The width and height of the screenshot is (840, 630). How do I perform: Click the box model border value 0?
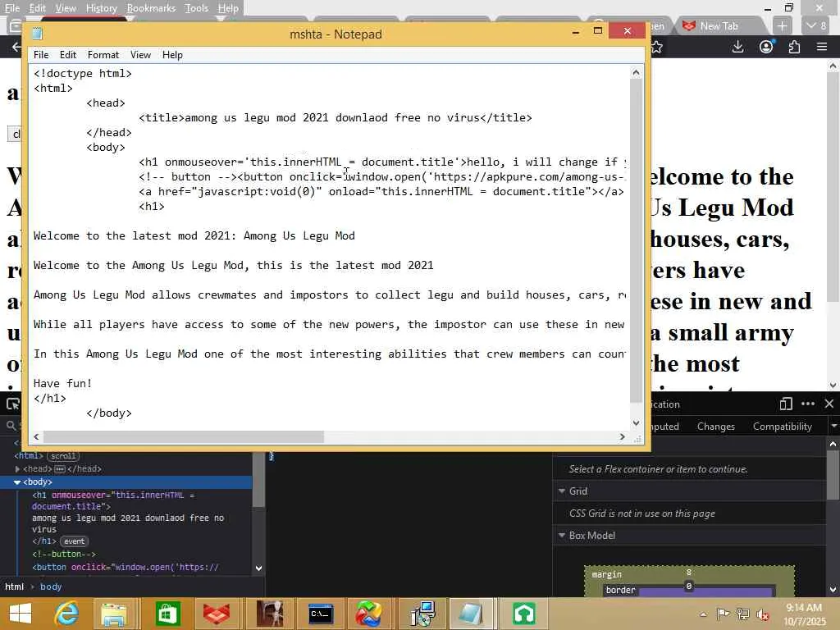(689, 586)
